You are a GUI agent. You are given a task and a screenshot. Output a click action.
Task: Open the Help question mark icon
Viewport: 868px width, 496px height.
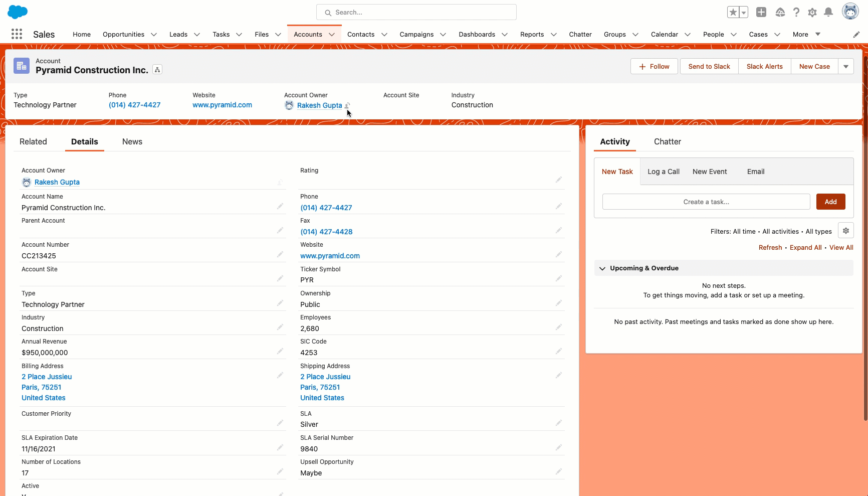tap(796, 12)
